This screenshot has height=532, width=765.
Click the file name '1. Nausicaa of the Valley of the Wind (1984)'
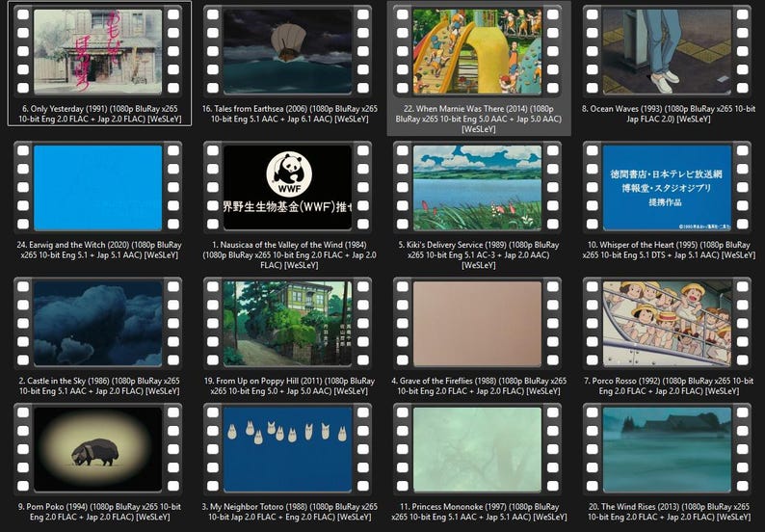tap(289, 254)
